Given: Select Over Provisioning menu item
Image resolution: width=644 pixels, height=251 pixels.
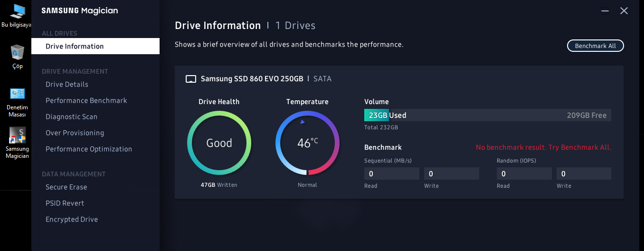Looking at the screenshot, I should click(75, 133).
